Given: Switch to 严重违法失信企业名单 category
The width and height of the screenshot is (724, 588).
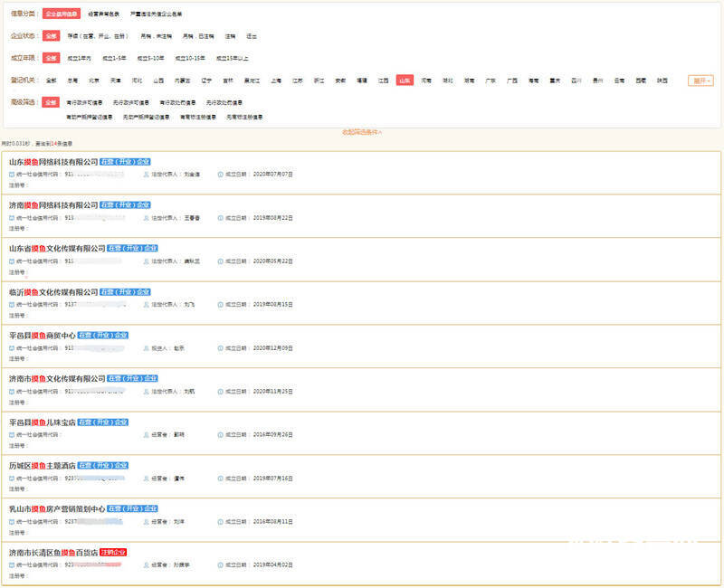Looking at the screenshot, I should click(156, 14).
